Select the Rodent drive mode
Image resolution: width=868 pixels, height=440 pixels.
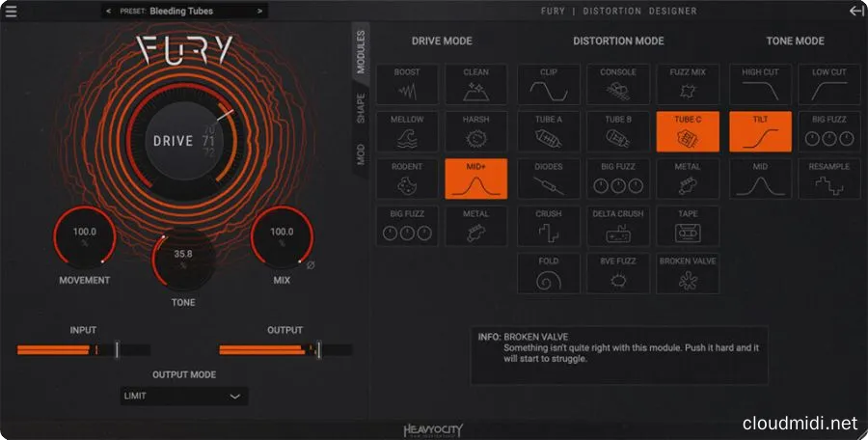(407, 179)
